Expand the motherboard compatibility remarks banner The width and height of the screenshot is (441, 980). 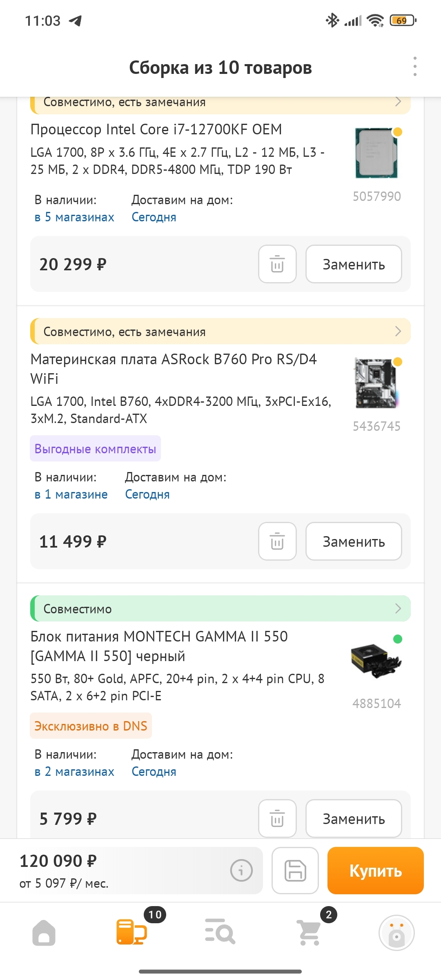[220, 331]
